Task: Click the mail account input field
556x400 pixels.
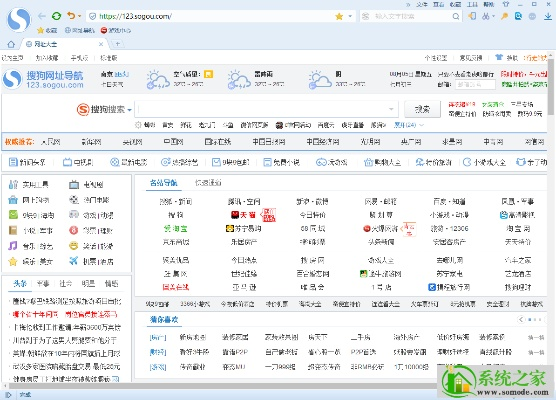Action: click(475, 84)
